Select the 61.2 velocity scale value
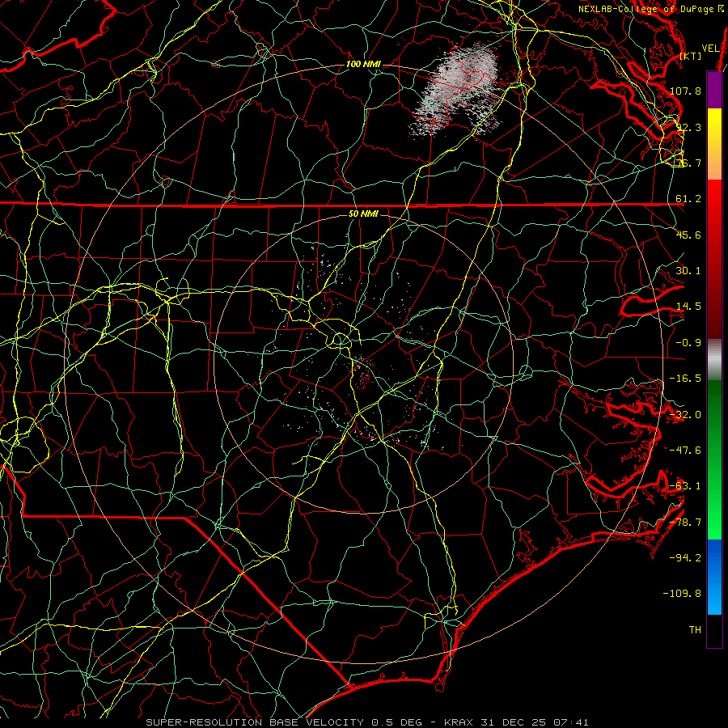Image resolution: width=728 pixels, height=728 pixels. [x=688, y=199]
